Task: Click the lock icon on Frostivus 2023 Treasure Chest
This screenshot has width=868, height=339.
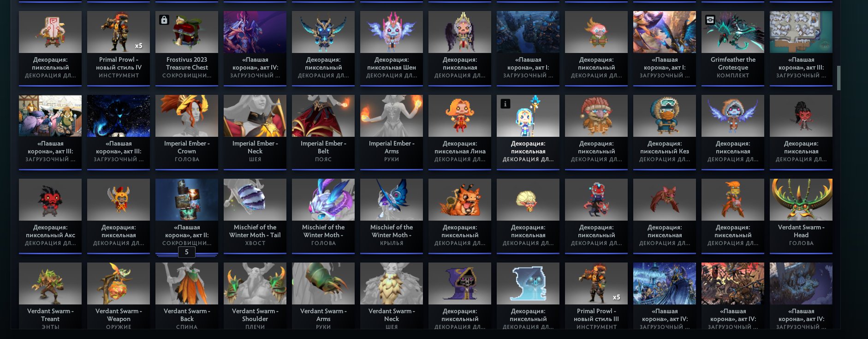Action: [164, 20]
